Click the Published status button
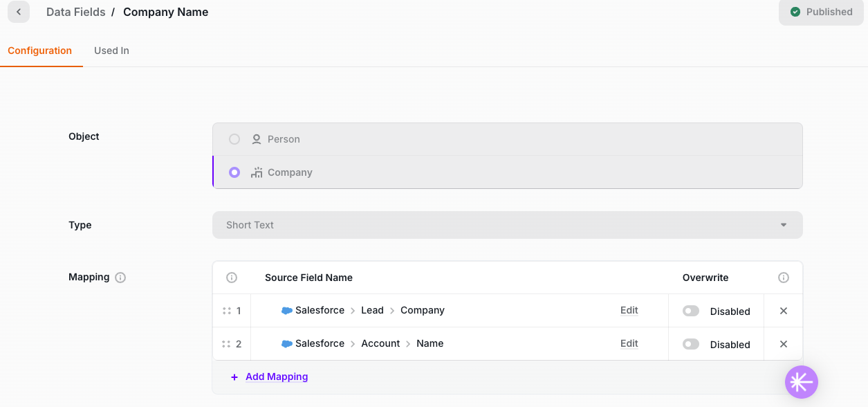Image resolution: width=868 pixels, height=407 pixels. 821,12
